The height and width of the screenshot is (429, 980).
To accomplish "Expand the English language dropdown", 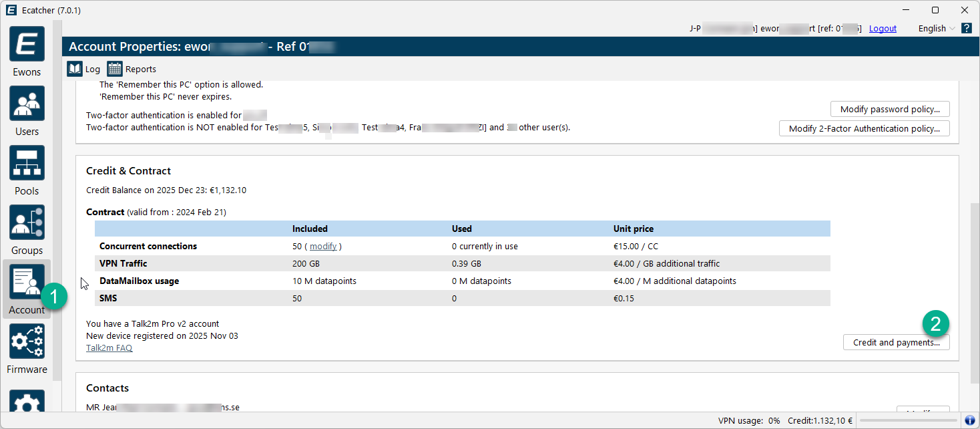I will point(936,28).
